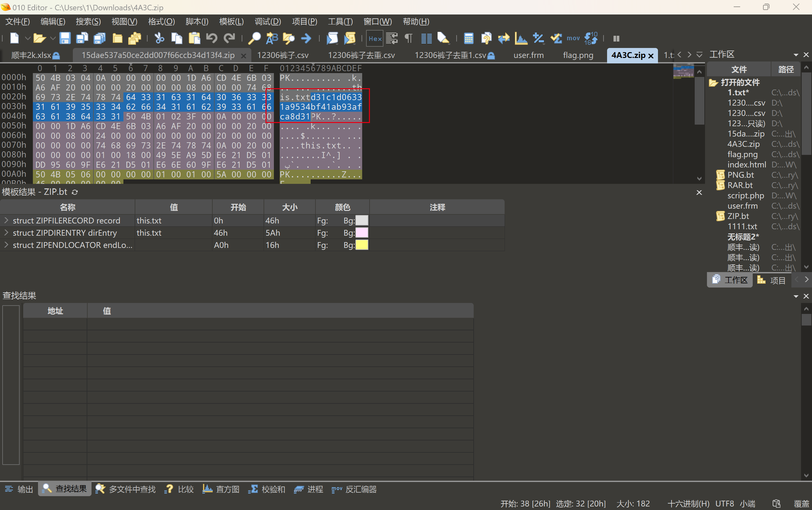
Task: Switch to the flag.png tab
Action: coord(578,55)
